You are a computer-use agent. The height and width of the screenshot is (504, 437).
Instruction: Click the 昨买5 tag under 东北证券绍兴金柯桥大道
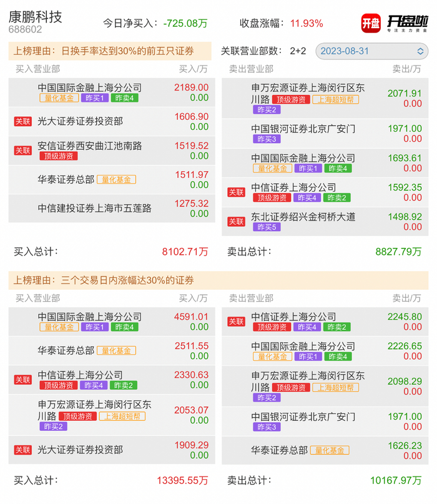point(267,227)
